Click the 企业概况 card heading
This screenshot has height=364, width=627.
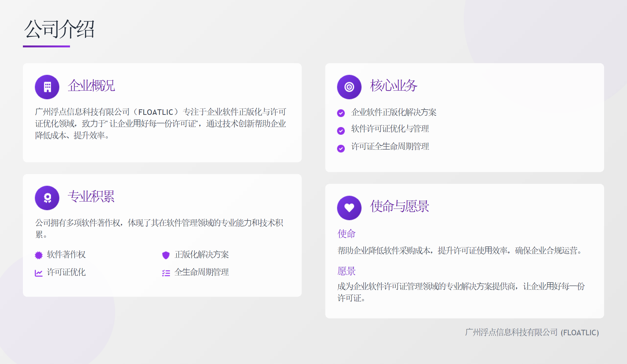91,86
